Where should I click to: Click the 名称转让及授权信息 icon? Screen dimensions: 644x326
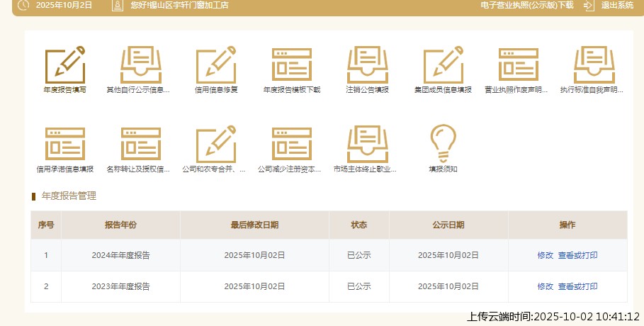(x=140, y=144)
